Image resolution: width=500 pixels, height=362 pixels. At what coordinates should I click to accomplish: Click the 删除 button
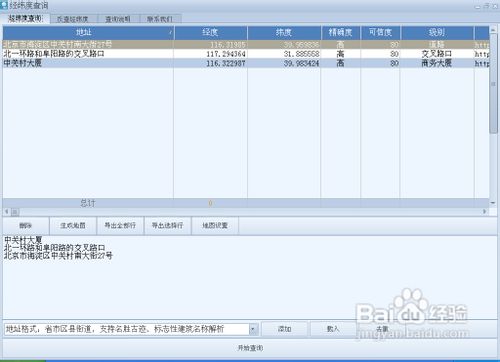[x=26, y=226]
